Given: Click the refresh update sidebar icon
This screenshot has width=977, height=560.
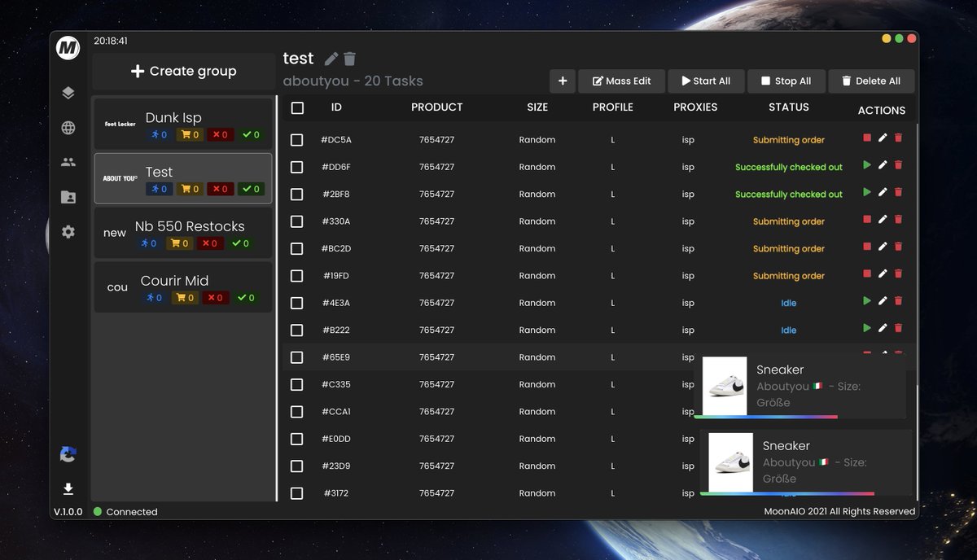Looking at the screenshot, I should click(68, 454).
